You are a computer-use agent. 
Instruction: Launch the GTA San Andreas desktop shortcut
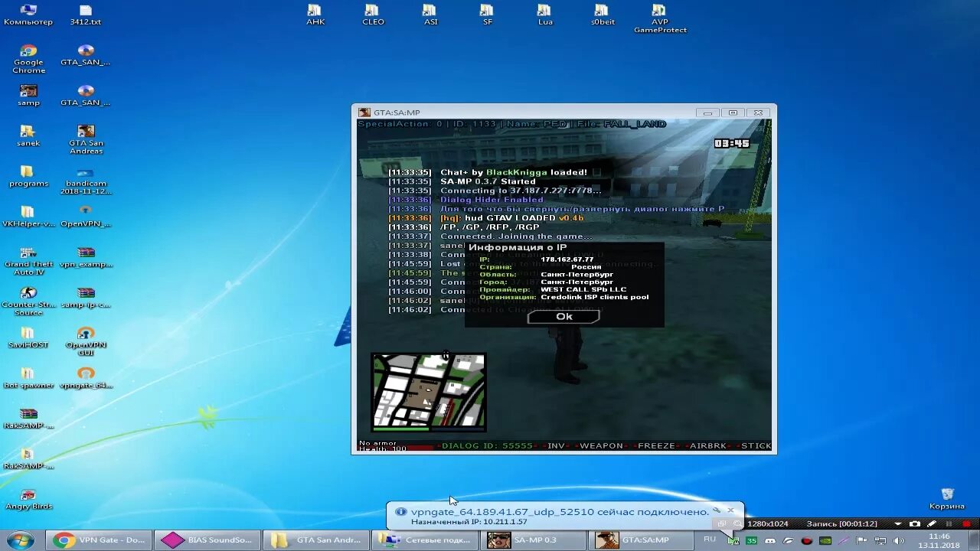pos(86,139)
